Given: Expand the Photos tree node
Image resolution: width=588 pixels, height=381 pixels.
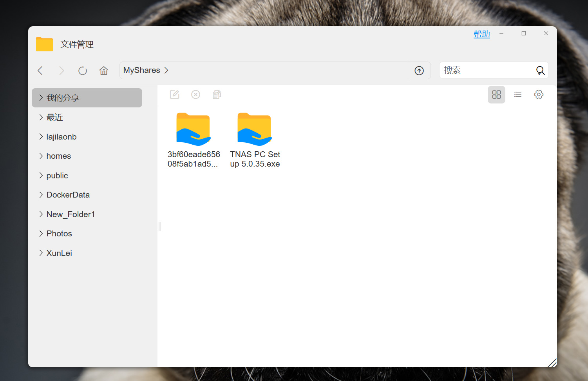Looking at the screenshot, I should pos(41,234).
